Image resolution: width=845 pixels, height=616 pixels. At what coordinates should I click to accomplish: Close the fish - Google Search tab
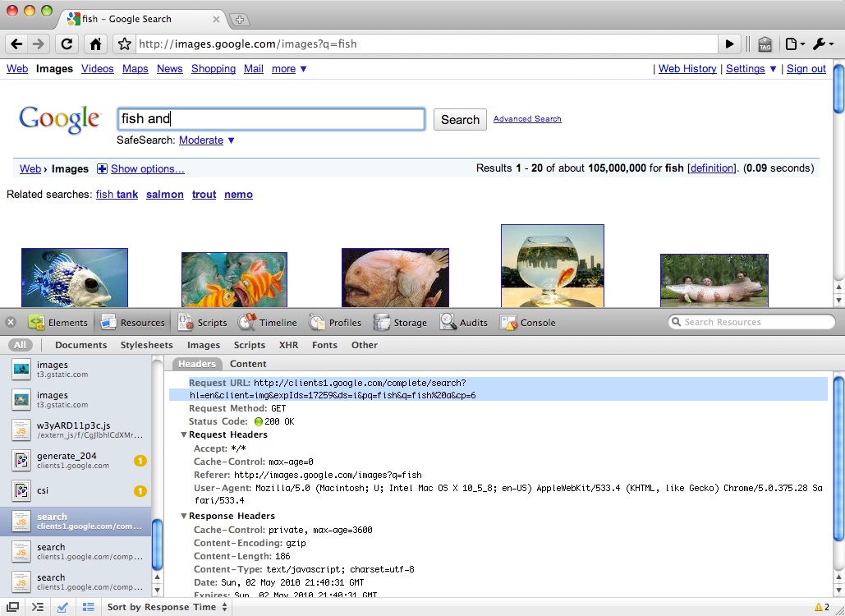click(216, 20)
